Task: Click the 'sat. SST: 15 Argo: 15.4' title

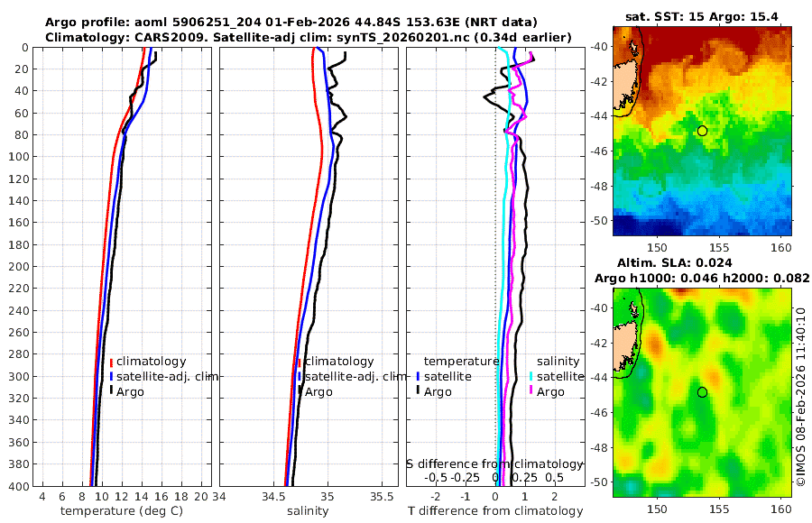Action: (702, 16)
